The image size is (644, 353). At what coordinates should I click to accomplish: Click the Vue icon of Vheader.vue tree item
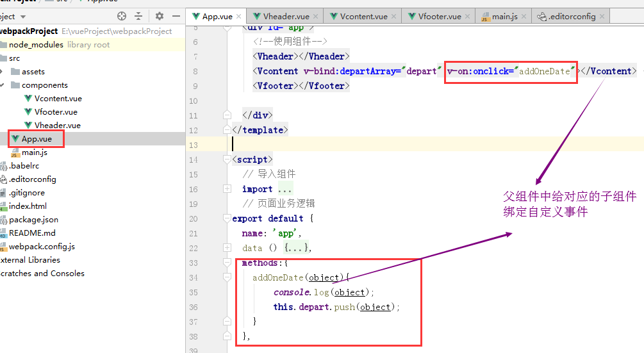coord(28,126)
